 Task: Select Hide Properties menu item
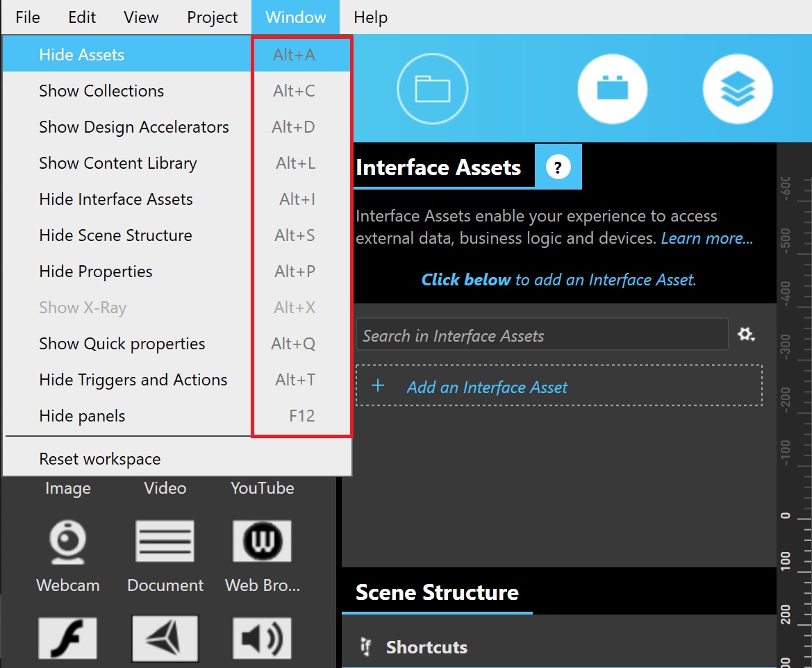coord(177,272)
